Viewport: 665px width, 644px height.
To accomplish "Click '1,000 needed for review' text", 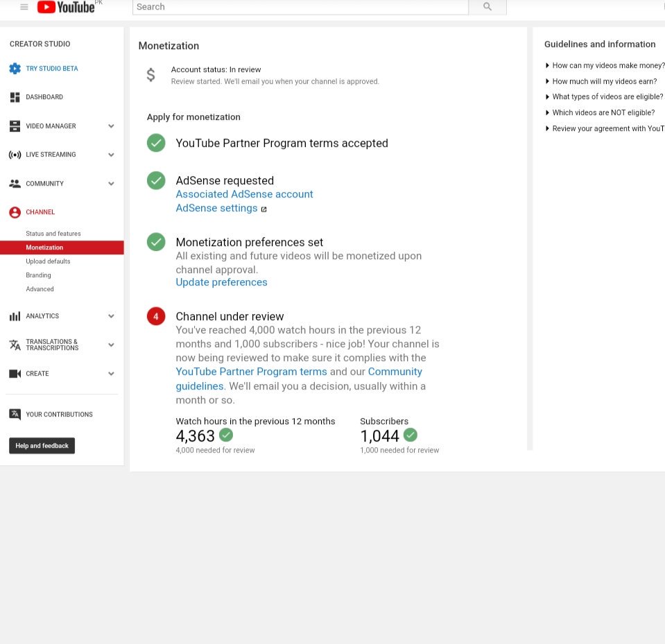I will click(x=399, y=451).
